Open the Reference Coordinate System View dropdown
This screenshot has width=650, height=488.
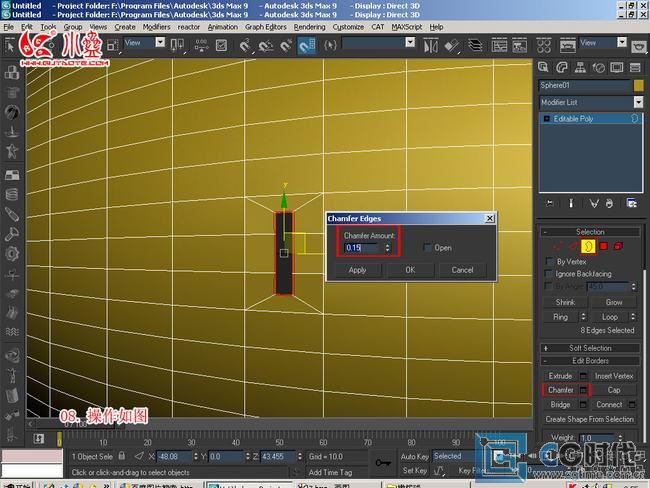(x=160, y=42)
